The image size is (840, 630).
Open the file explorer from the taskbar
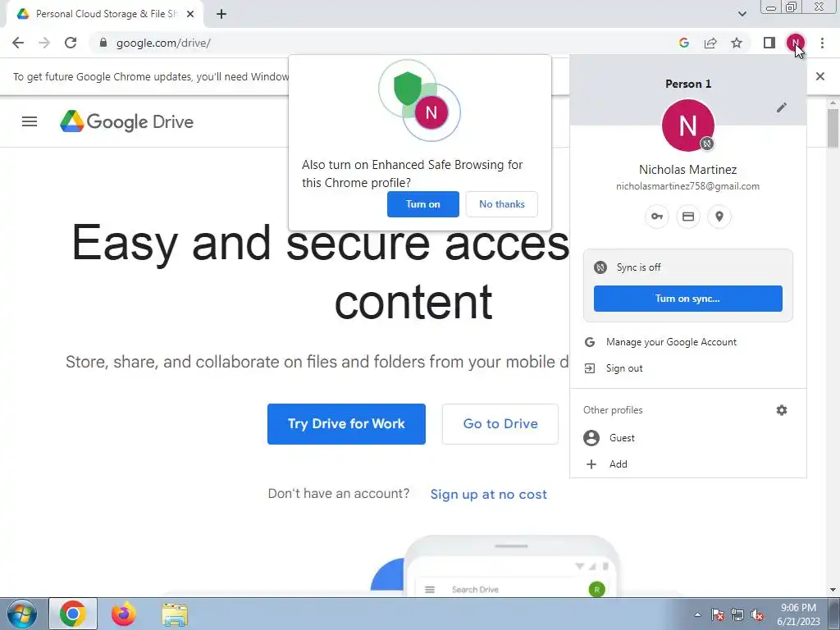point(175,614)
